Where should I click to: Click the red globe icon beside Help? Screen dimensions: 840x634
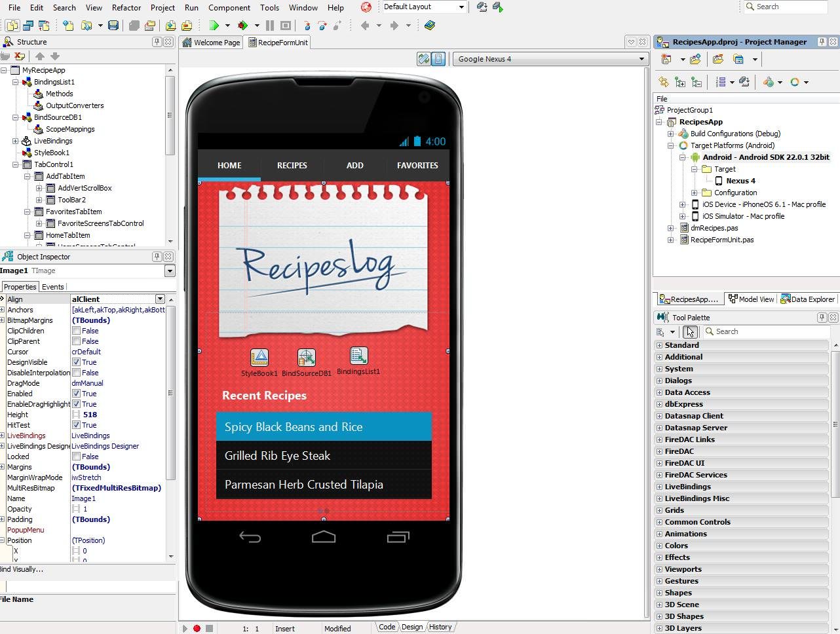point(366,7)
